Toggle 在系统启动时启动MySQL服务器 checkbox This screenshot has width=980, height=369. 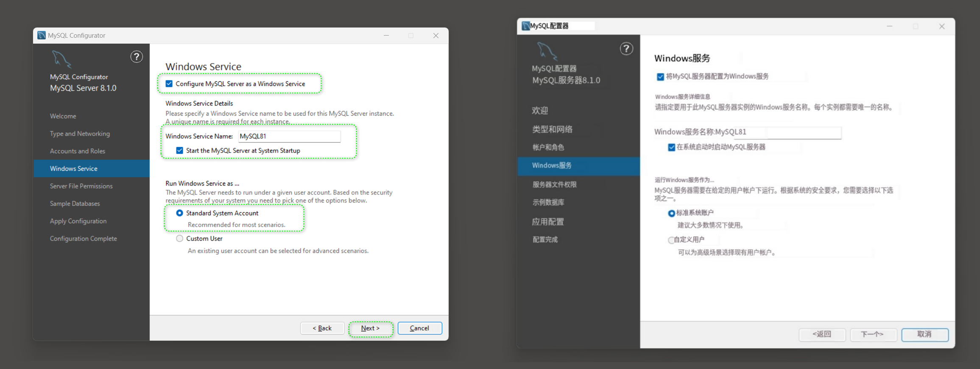(x=671, y=147)
